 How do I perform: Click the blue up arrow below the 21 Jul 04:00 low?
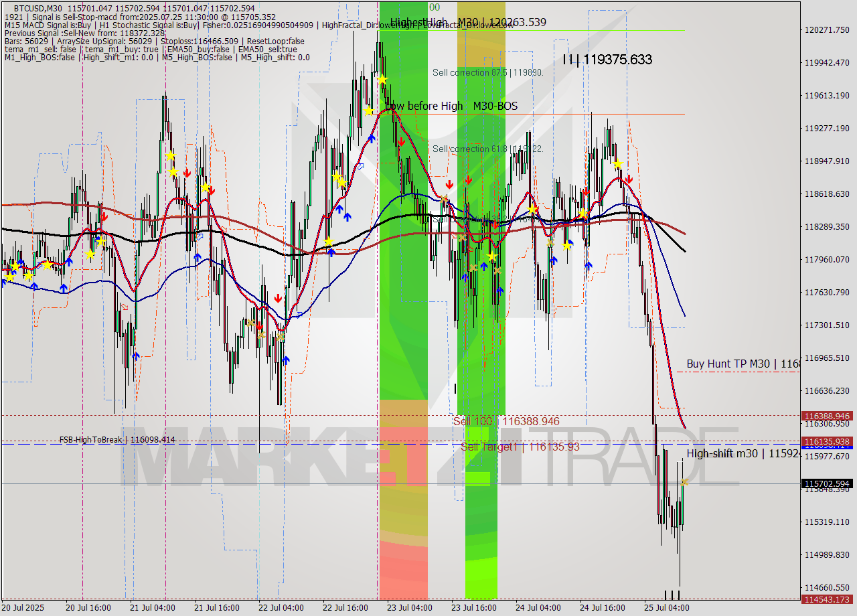pyautogui.click(x=136, y=356)
